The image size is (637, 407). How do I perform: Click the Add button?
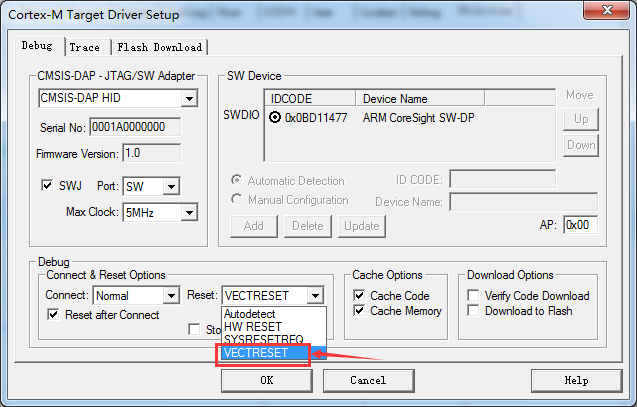pos(254,226)
